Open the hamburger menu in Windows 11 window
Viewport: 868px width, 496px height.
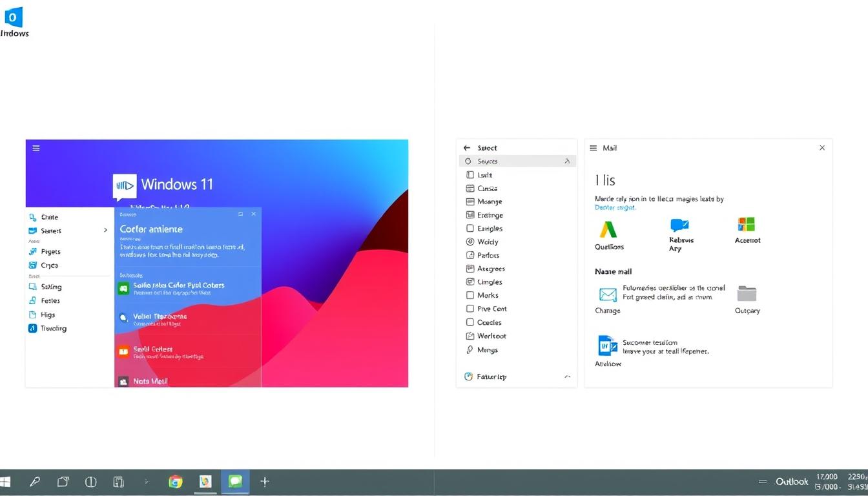pos(36,148)
